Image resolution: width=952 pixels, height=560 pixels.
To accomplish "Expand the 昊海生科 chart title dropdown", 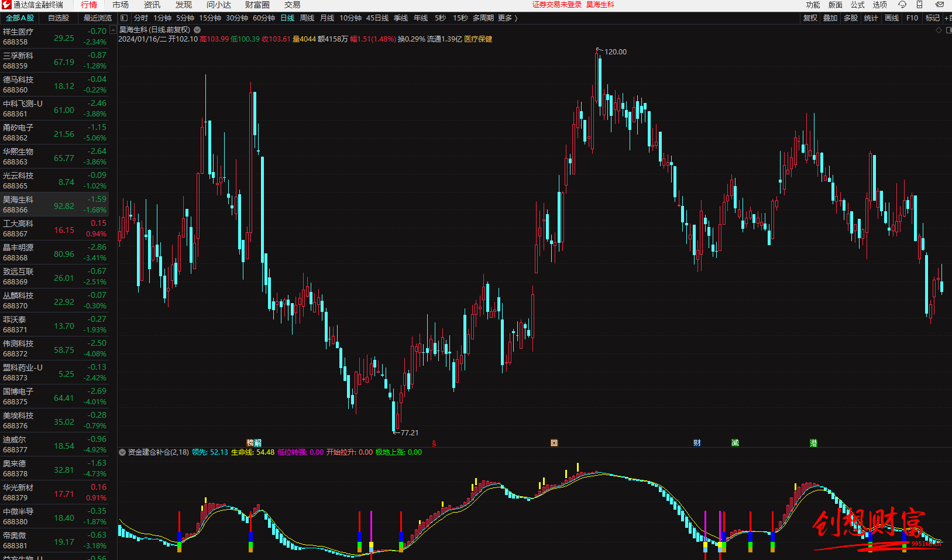I will pyautogui.click(x=197, y=30).
